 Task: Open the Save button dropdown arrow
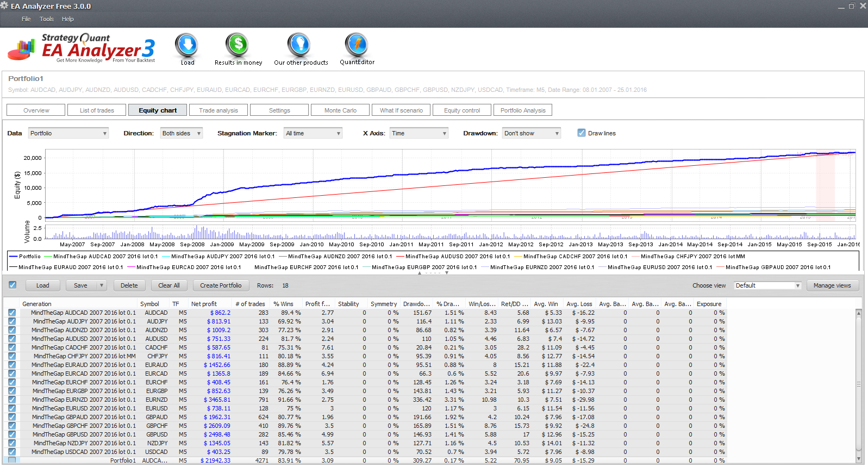point(101,285)
